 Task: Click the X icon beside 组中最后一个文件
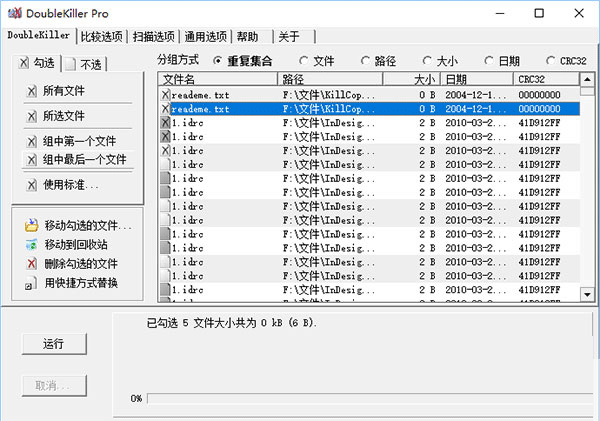pos(31,160)
